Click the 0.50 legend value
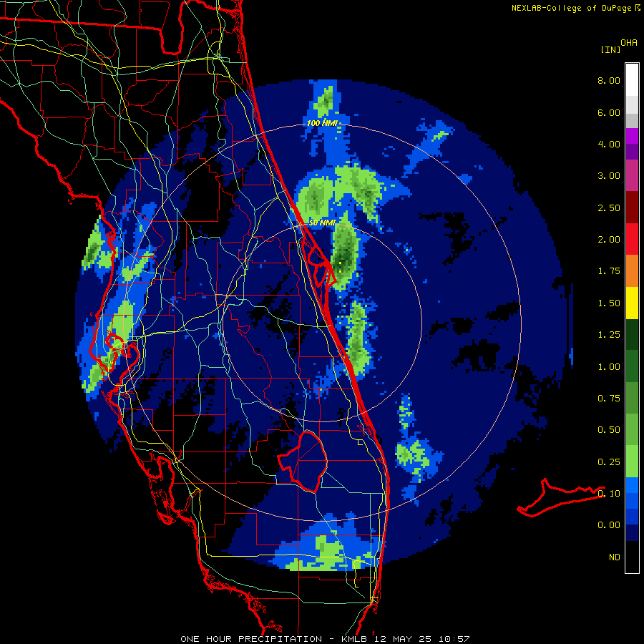Screen dimensions: 644x644 pyautogui.click(x=609, y=430)
